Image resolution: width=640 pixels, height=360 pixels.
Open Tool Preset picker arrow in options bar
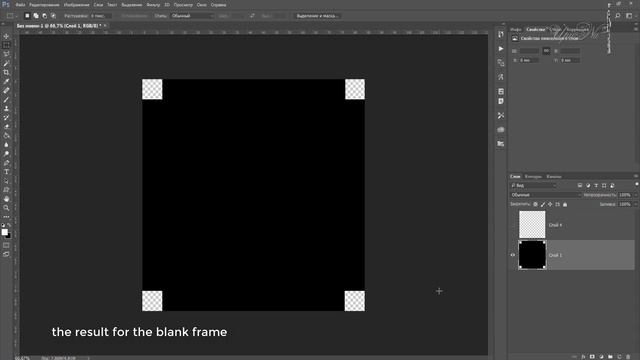(x=16, y=16)
